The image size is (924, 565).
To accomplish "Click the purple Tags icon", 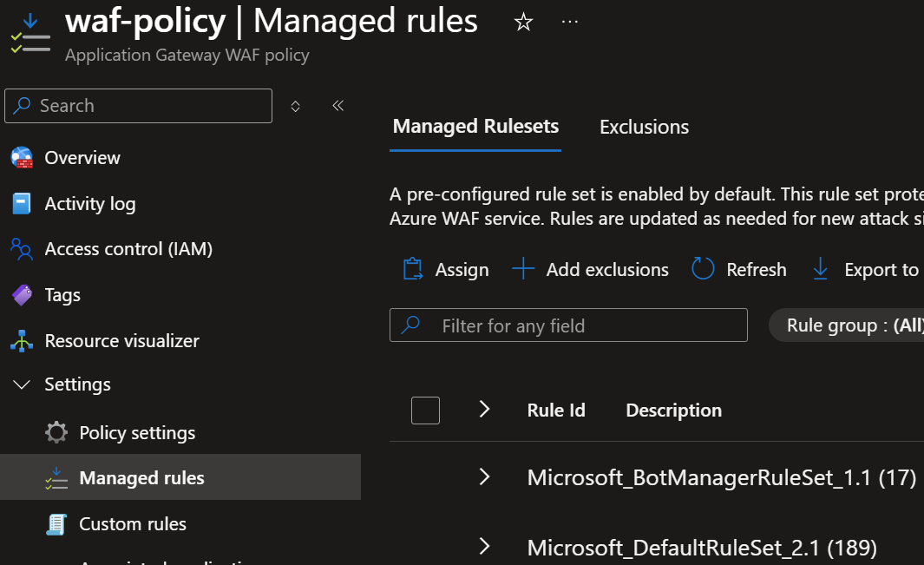I will click(22, 295).
